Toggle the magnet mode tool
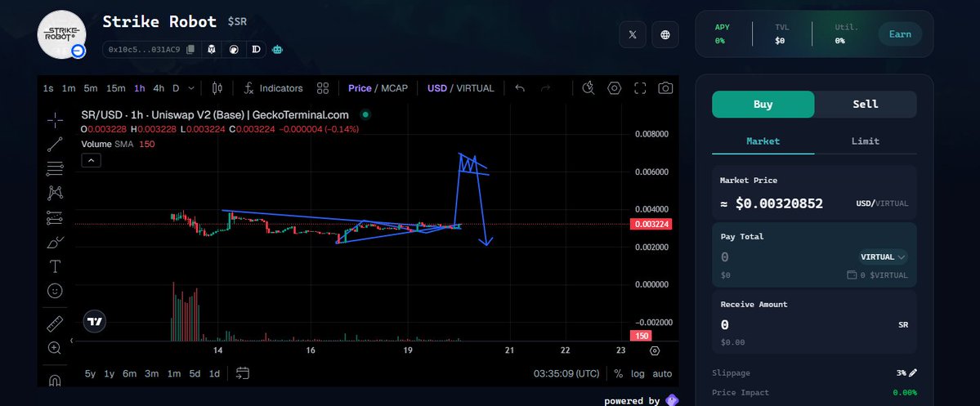 click(55, 380)
